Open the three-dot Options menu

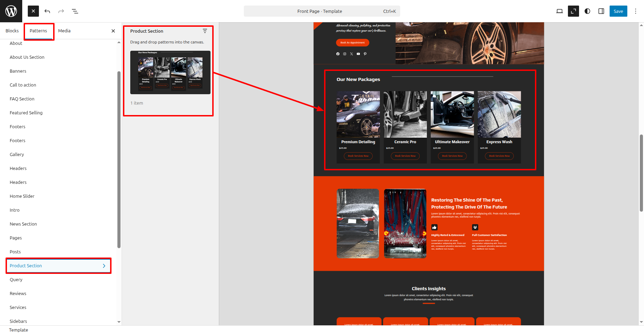point(636,11)
